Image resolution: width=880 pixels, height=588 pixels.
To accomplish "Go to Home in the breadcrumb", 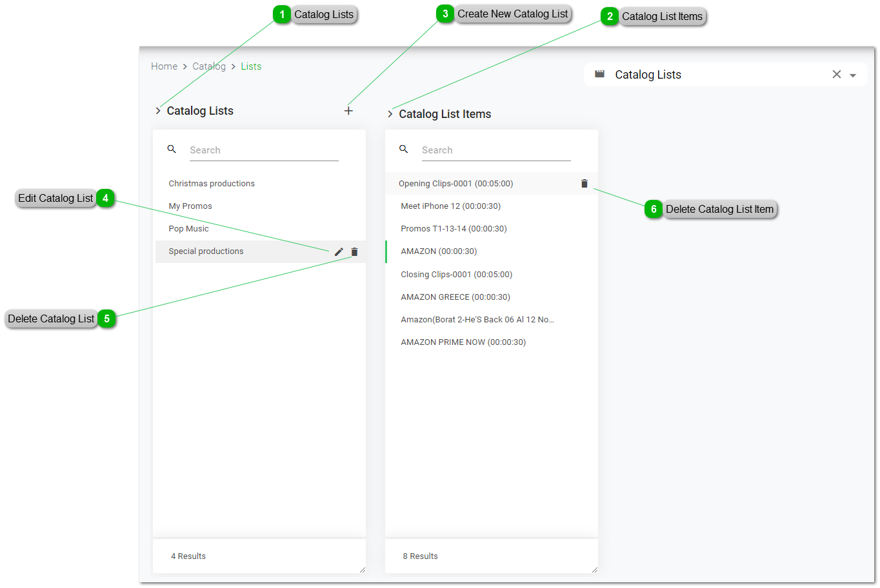I will click(164, 66).
